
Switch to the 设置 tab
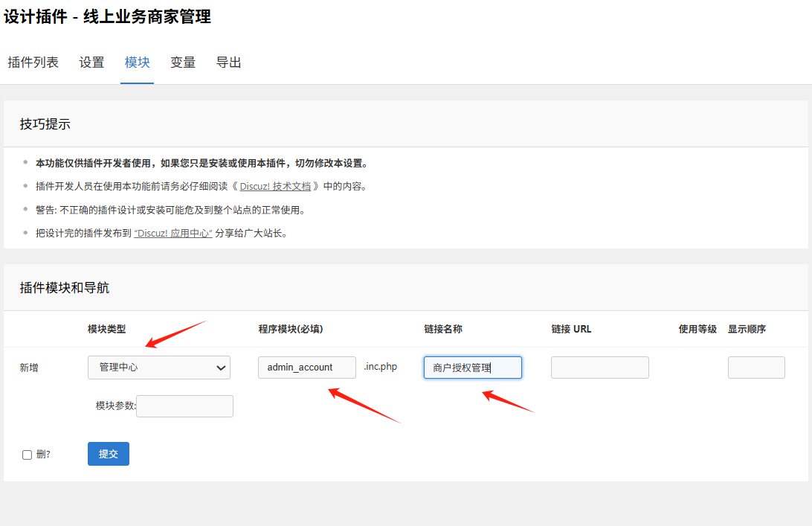[91, 62]
